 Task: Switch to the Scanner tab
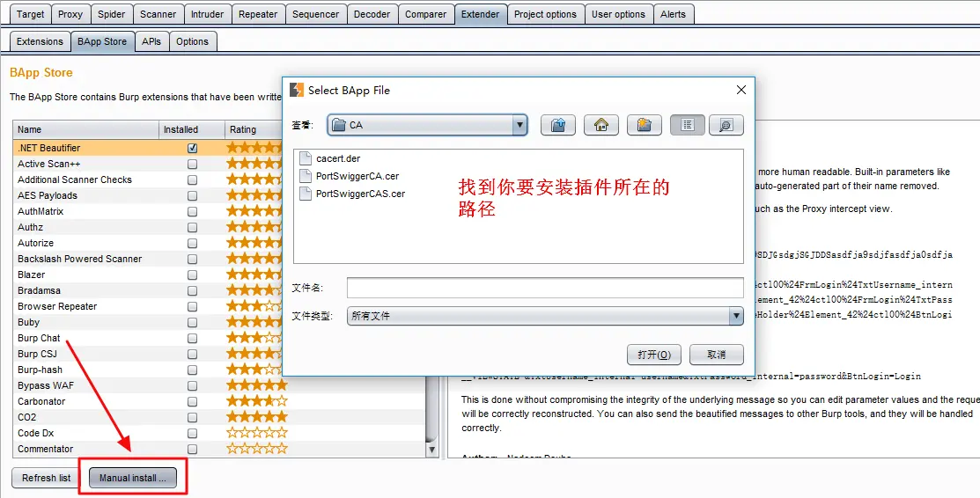pos(158,14)
